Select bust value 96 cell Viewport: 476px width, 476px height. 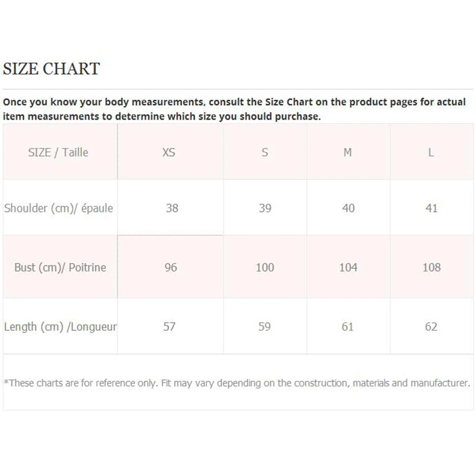[x=171, y=267]
